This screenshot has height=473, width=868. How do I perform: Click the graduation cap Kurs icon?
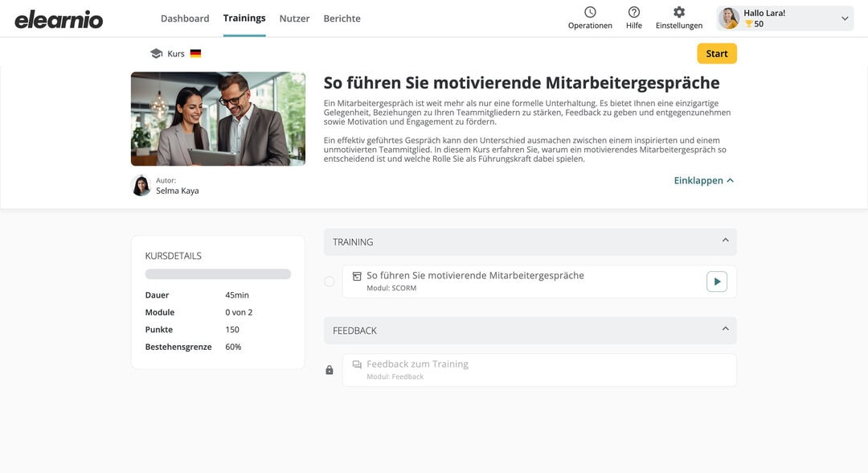pos(156,54)
